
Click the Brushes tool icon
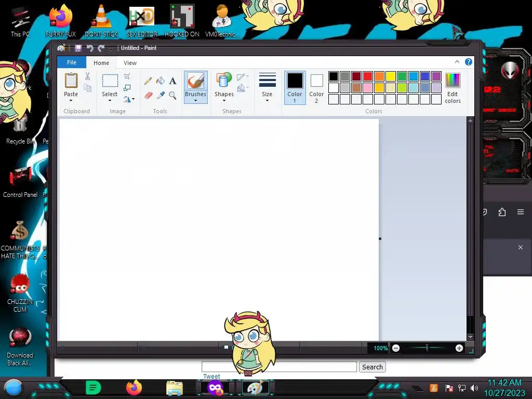[x=196, y=81]
